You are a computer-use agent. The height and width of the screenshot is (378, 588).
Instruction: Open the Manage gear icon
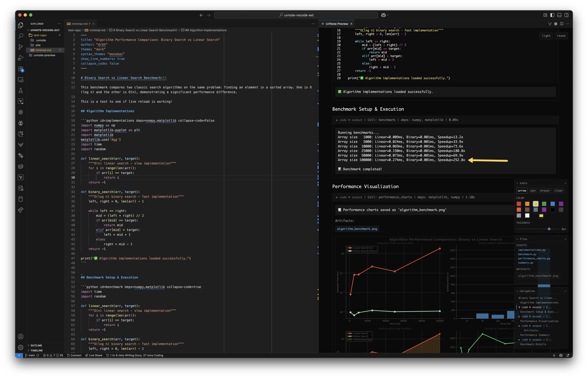pos(21,347)
